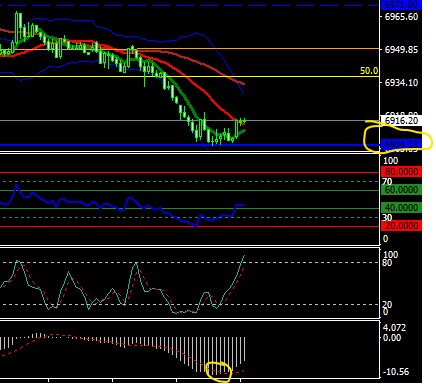Select the orange horizontal line at 6949.85
The height and width of the screenshot is (384, 436).
(x=190, y=49)
